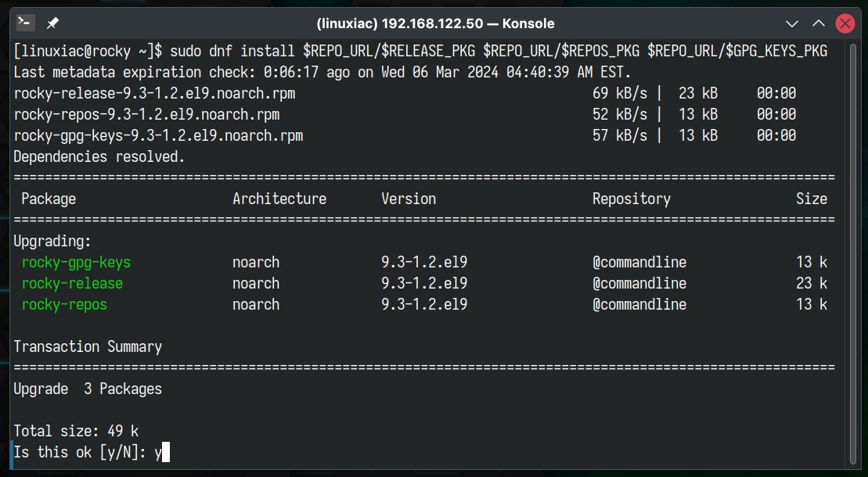This screenshot has width=868, height=477.
Task: Click the 'Version' column header
Action: (x=409, y=199)
